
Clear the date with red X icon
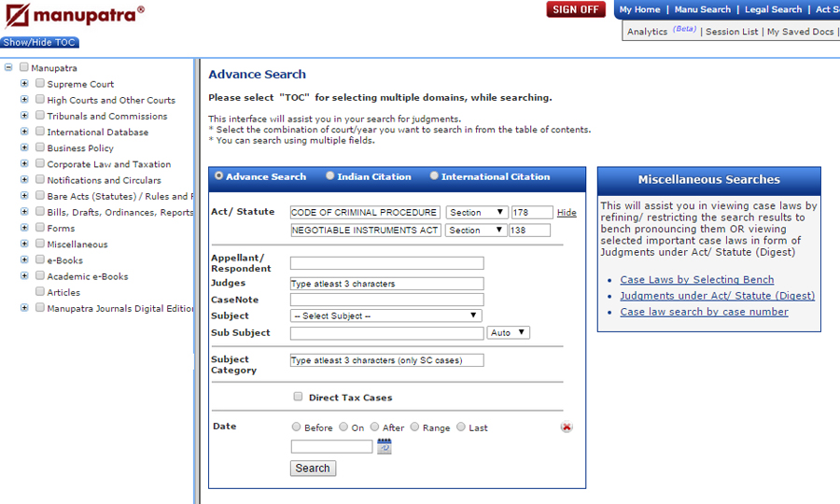click(x=567, y=427)
